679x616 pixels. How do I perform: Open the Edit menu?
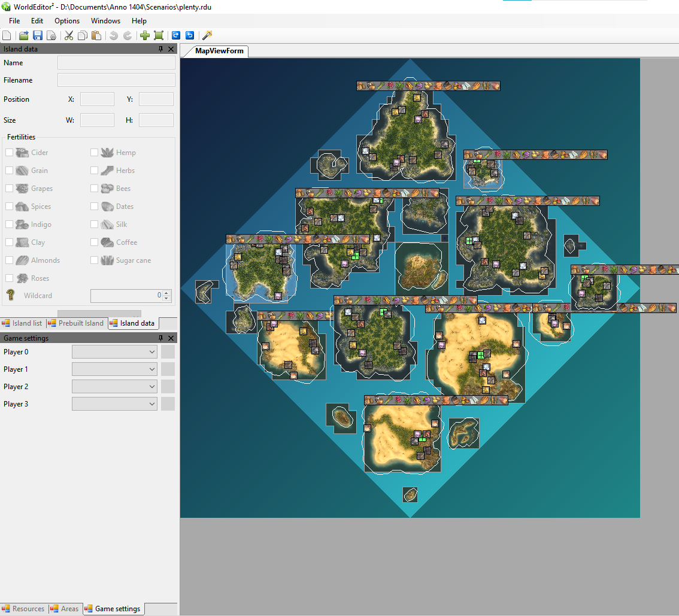tap(37, 21)
